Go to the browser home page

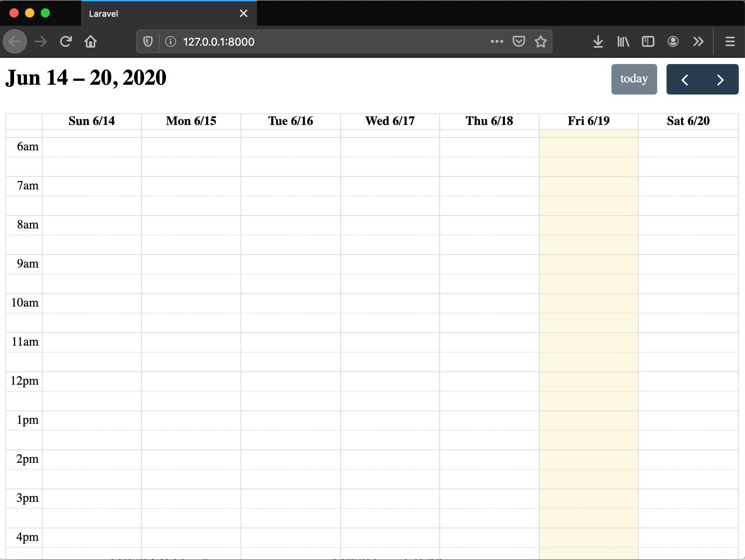tap(91, 41)
